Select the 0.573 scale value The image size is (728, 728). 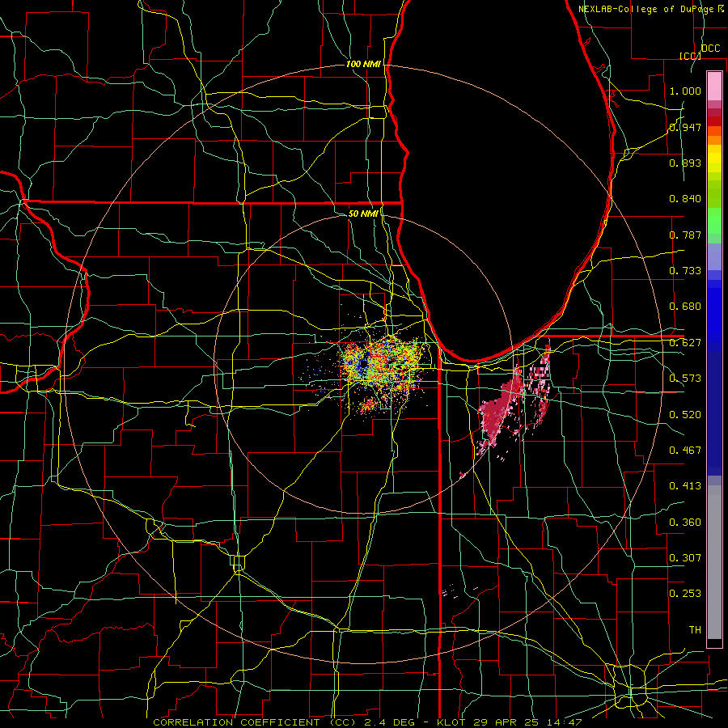coord(685,379)
